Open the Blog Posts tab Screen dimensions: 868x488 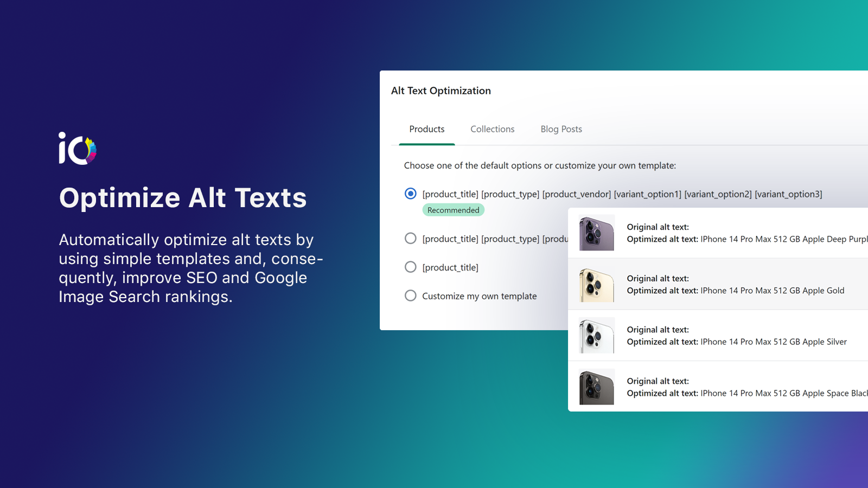(x=561, y=129)
